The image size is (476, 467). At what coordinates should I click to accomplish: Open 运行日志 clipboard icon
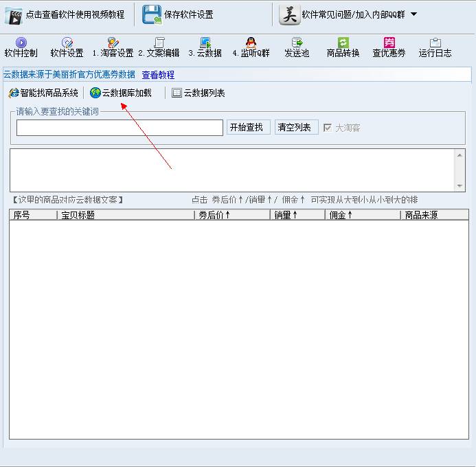click(x=435, y=43)
